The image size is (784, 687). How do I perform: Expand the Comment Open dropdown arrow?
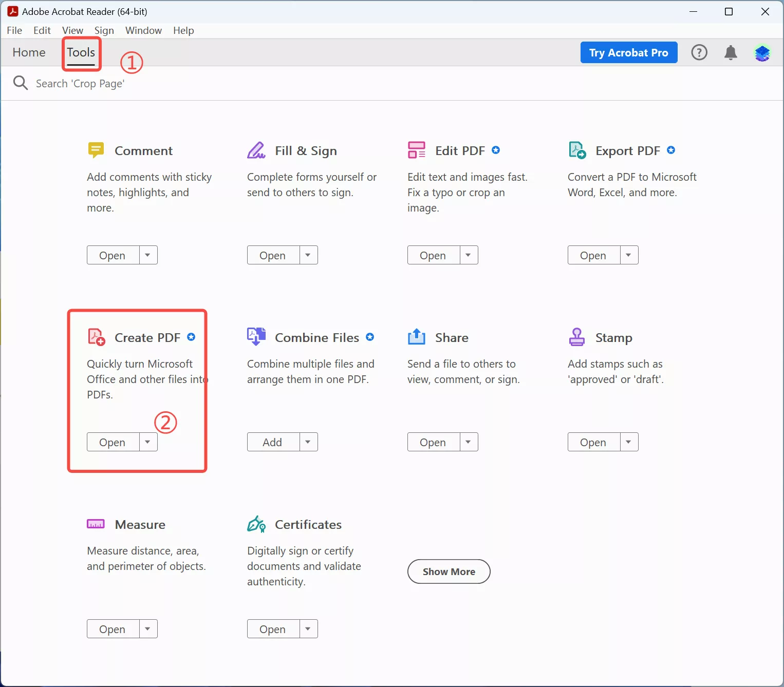click(148, 255)
